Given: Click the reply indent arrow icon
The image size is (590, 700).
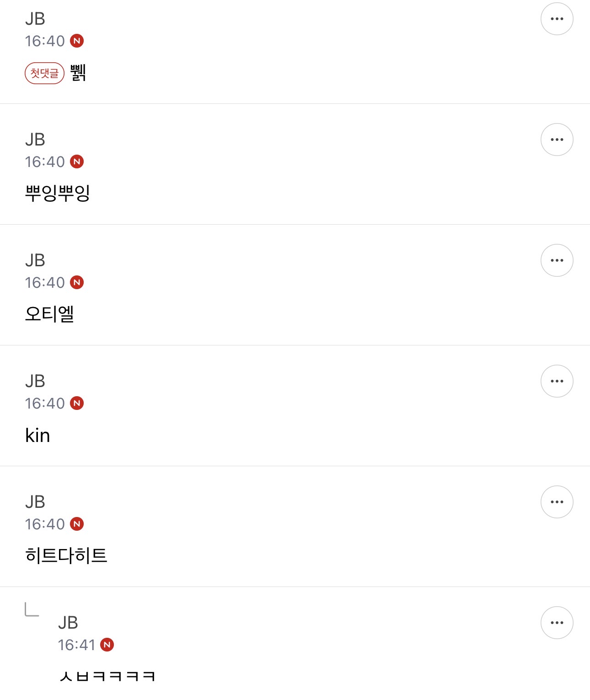Looking at the screenshot, I should click(32, 609).
